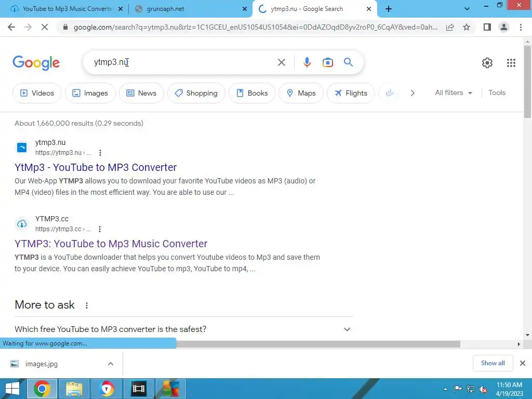This screenshot has height=399, width=532.
Task: Open the network tray icon
Action: pyautogui.click(x=471, y=389)
